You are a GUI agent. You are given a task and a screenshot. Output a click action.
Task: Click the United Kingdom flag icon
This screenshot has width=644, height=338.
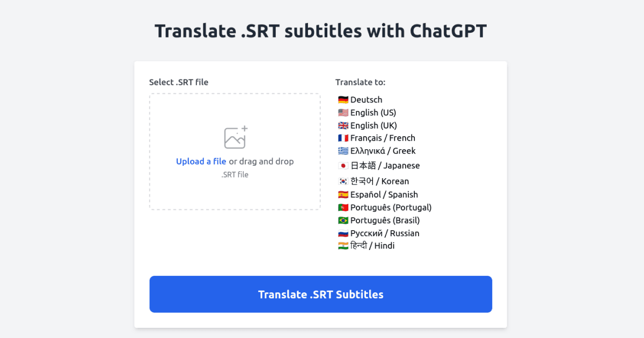click(343, 126)
